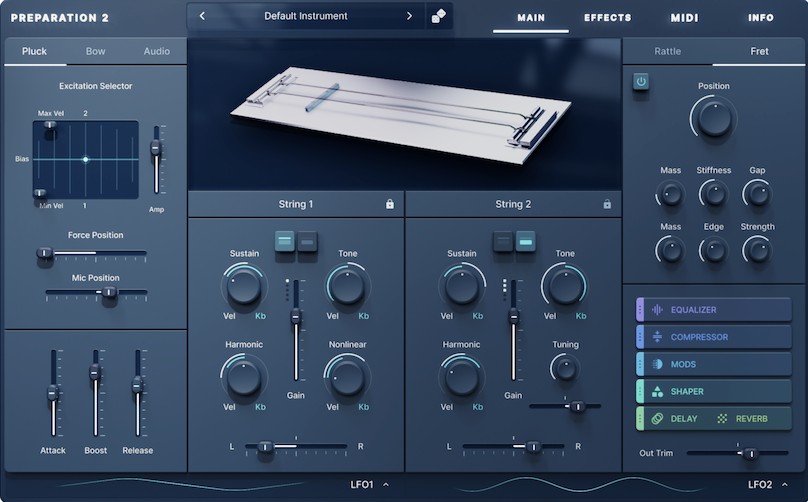Image resolution: width=808 pixels, height=502 pixels.
Task: Click the Equalizer waveform icon
Action: pos(657,310)
